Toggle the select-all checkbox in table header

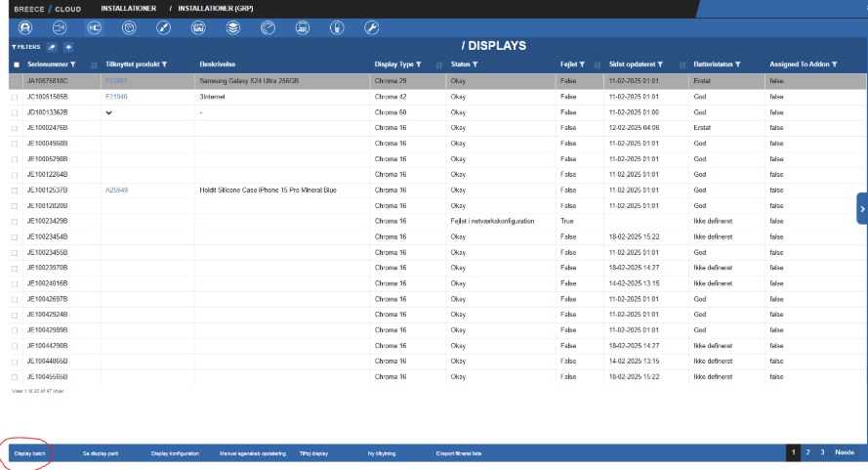click(16, 65)
